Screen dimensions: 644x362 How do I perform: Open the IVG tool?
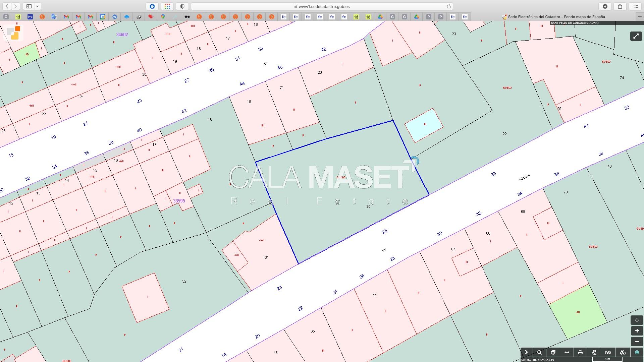(x=608, y=352)
